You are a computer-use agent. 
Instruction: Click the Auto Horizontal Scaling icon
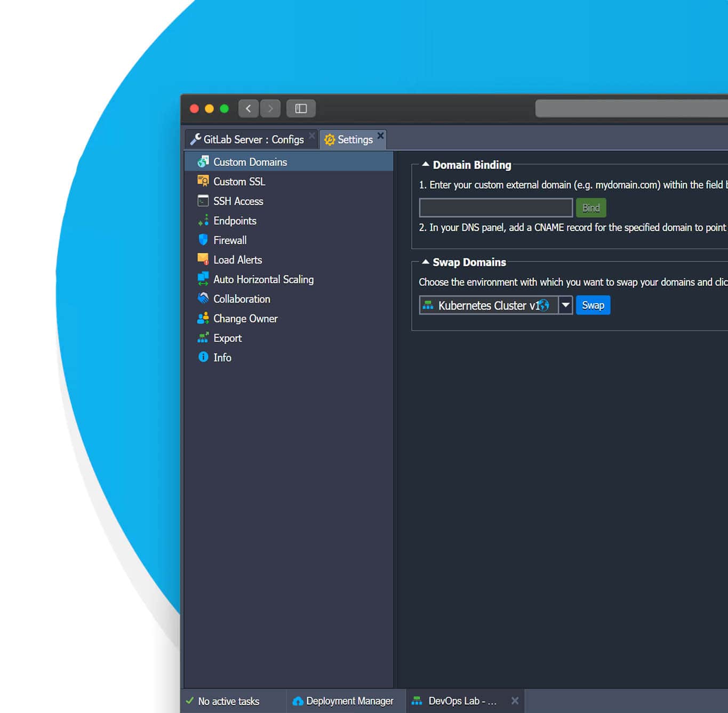pos(203,279)
